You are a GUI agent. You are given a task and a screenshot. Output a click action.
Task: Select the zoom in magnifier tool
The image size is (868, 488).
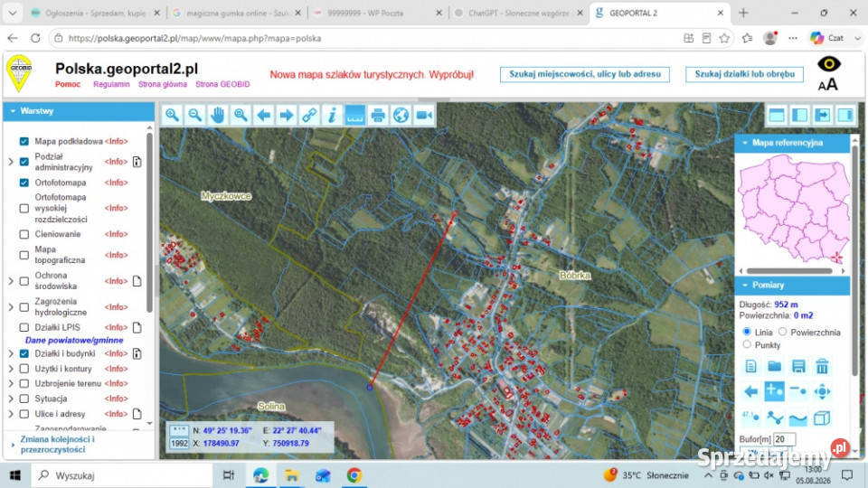(172, 115)
